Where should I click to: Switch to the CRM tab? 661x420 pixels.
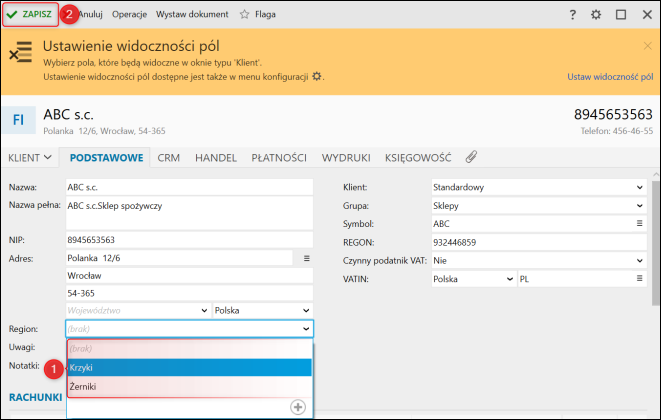click(x=169, y=157)
